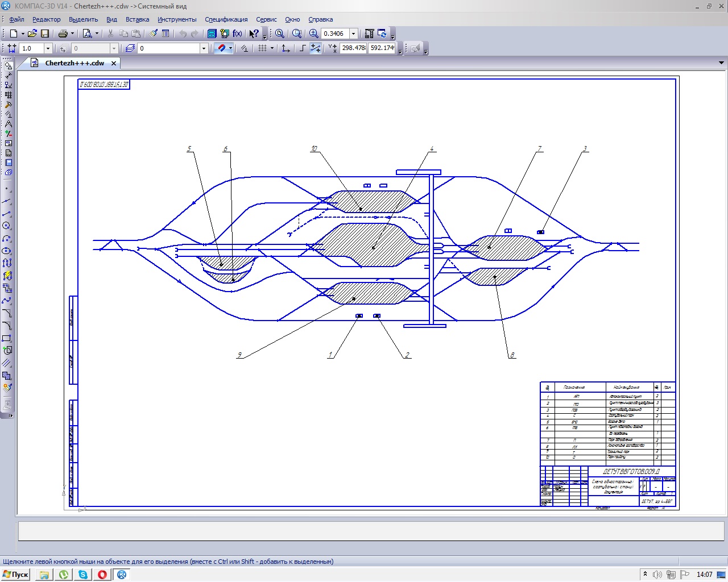Open the variables f(x) panel

(x=237, y=34)
